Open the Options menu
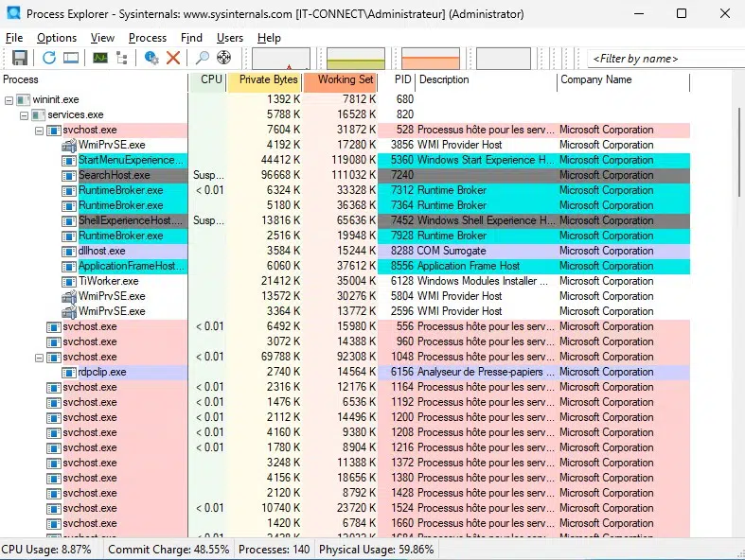 point(57,38)
